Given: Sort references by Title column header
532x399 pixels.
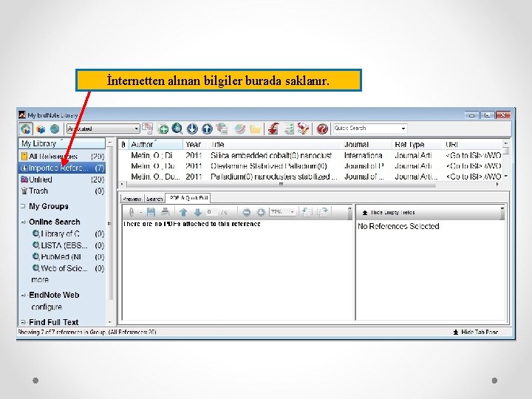Looking at the screenshot, I should (x=275, y=145).
